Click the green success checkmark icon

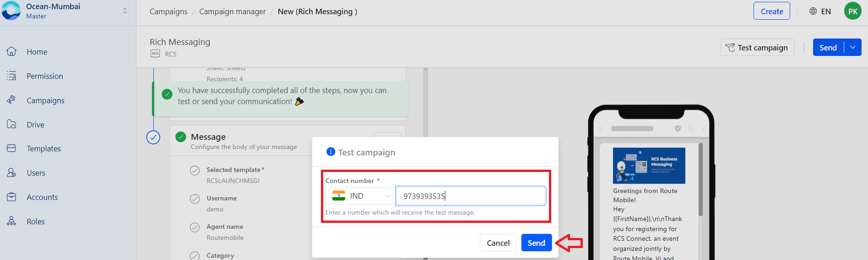tap(167, 94)
